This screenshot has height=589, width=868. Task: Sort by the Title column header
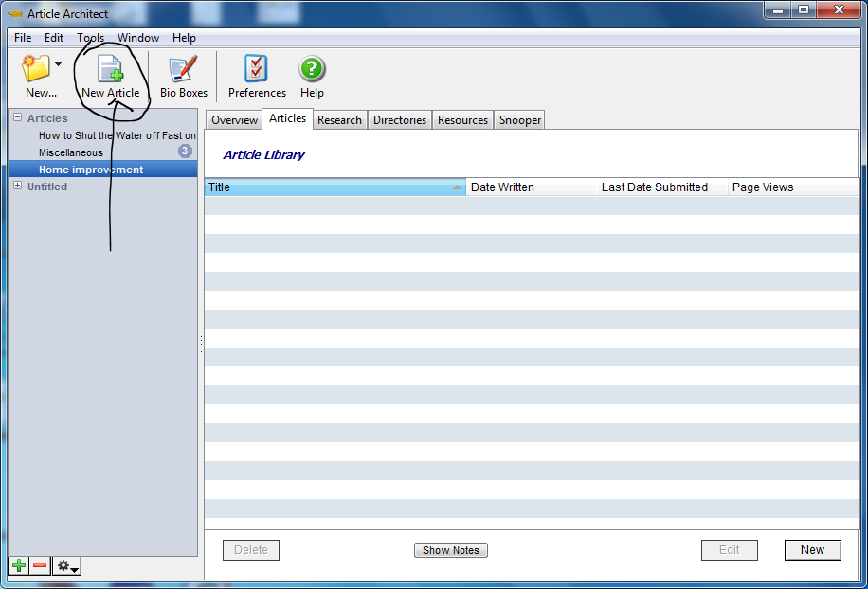coord(335,187)
